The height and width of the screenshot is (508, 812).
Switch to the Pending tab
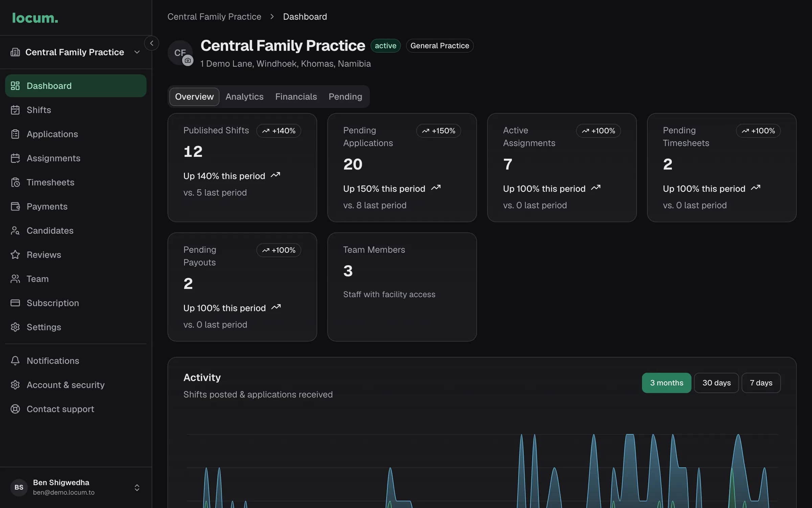point(345,97)
